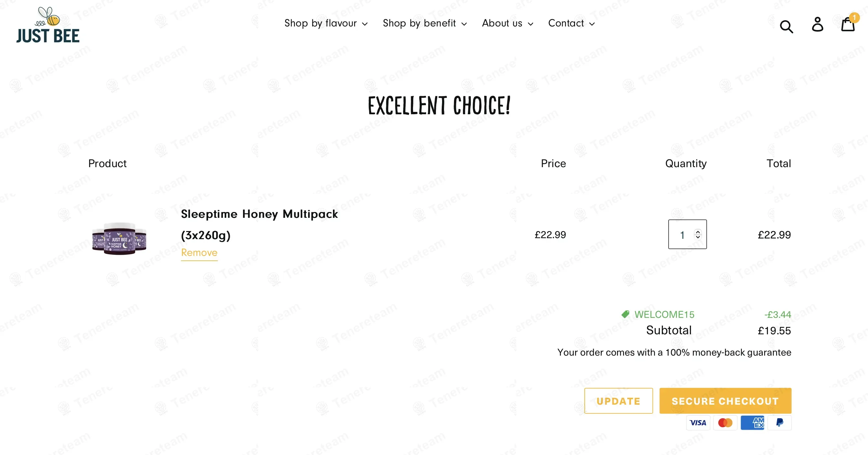This screenshot has width=868, height=455.
Task: Click the PayPal payment icon
Action: pos(779,423)
